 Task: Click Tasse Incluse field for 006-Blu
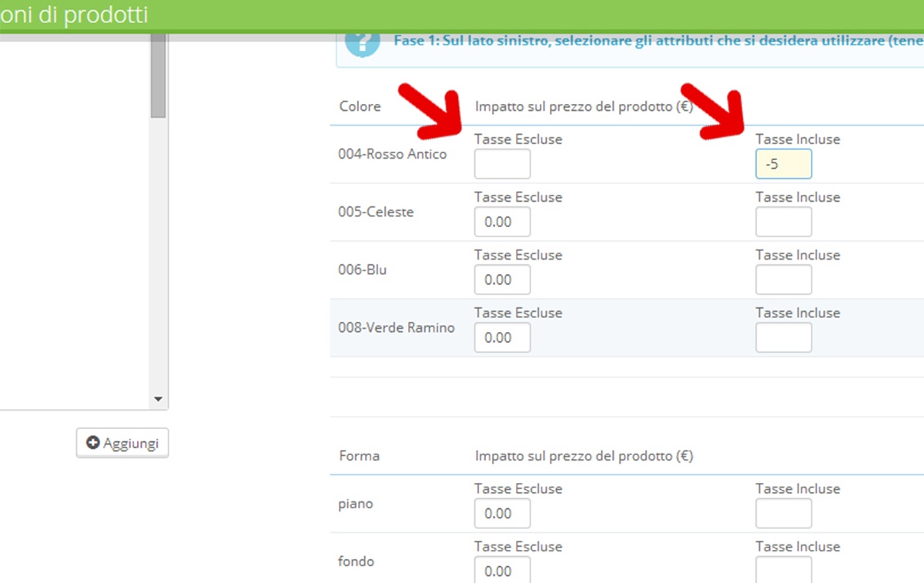point(783,280)
